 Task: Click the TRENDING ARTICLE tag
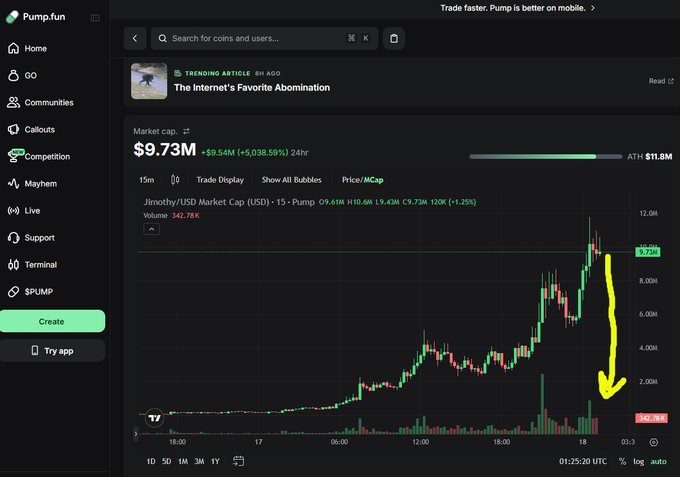coord(212,73)
